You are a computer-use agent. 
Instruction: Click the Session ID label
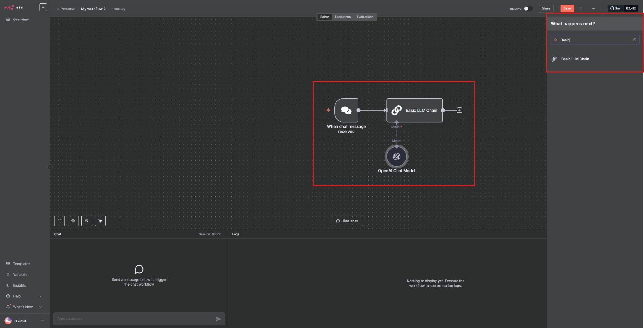pos(211,234)
